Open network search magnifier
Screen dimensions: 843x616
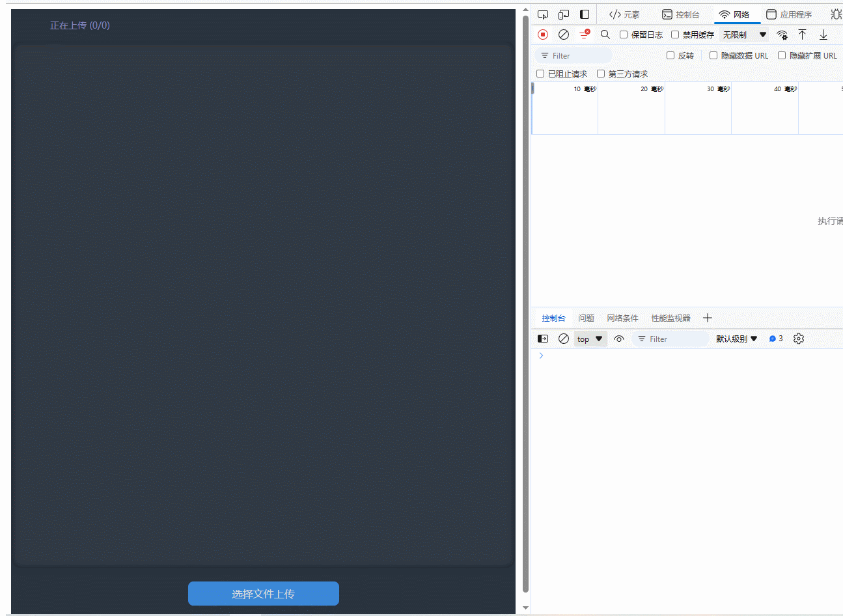pyautogui.click(x=605, y=35)
